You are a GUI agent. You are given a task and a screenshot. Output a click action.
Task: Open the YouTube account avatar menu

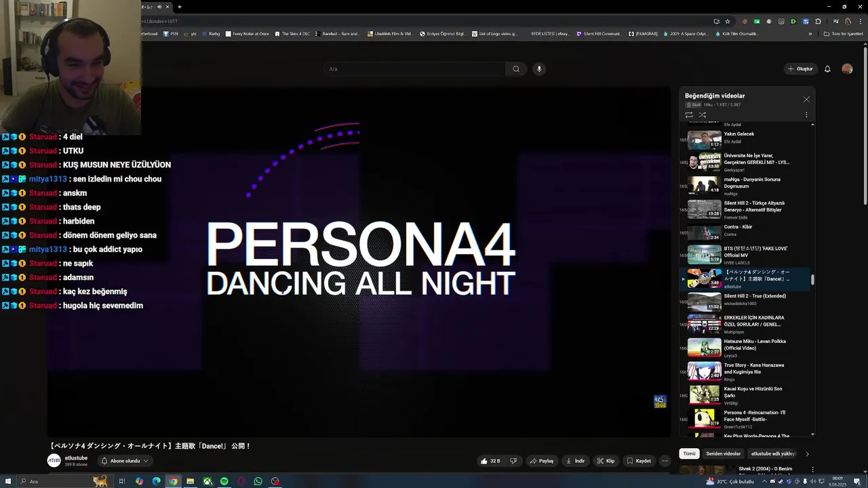click(847, 68)
